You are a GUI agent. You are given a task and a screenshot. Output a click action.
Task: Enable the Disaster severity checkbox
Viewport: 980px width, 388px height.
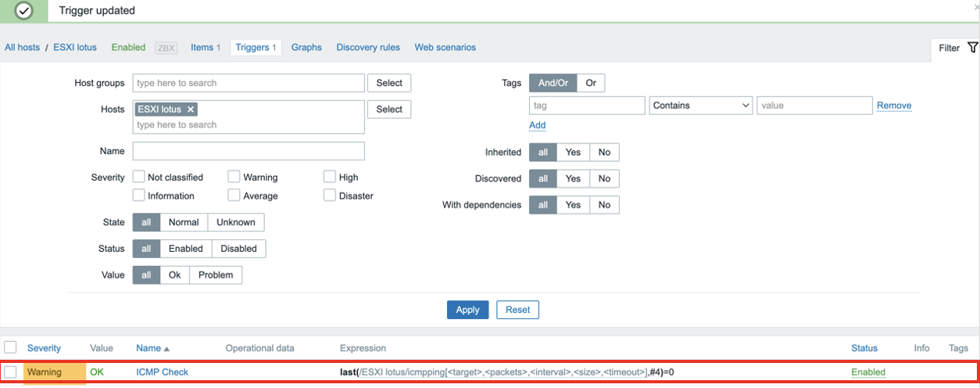(x=330, y=196)
